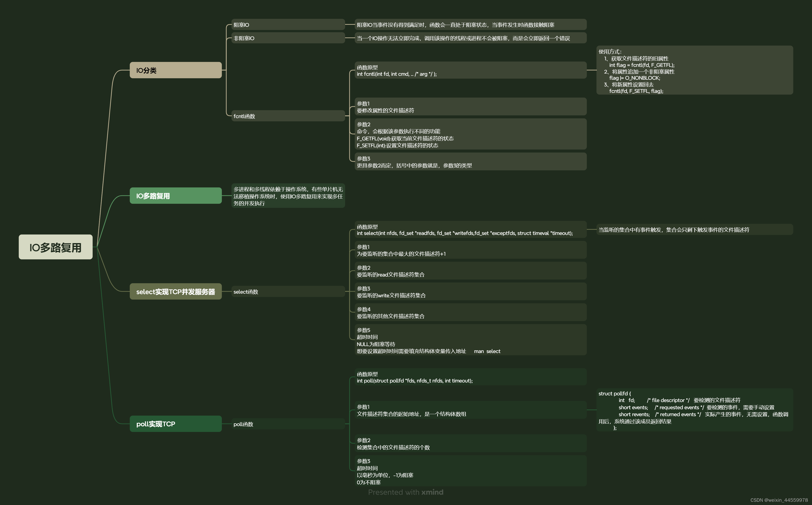Viewport: 812px width, 505px height.
Task: Select the int select function prototype node
Action: click(x=471, y=229)
